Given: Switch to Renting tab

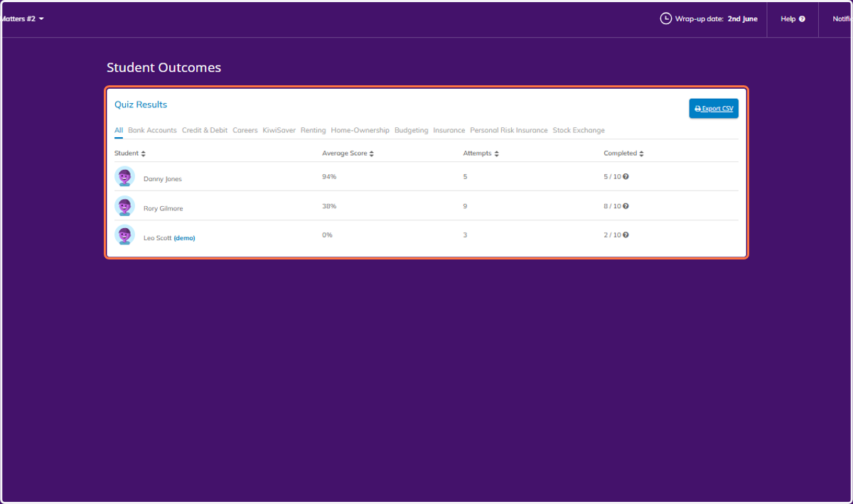Looking at the screenshot, I should click(313, 131).
